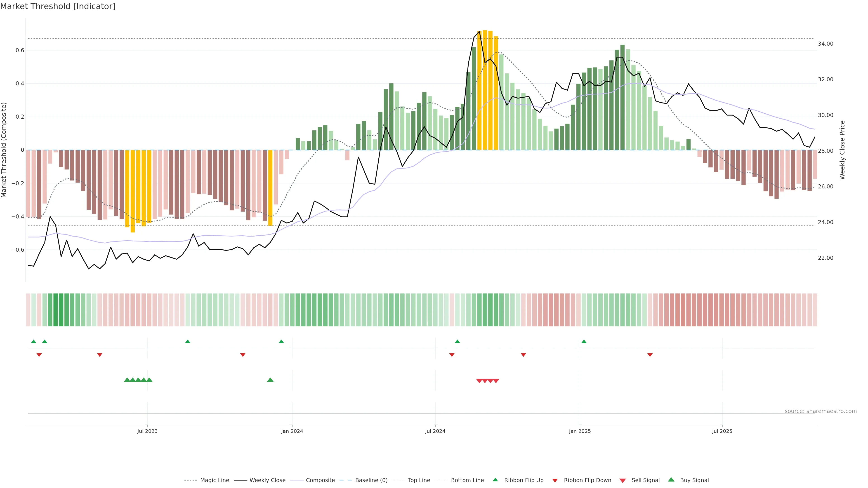Viewport: 868px width, 488px height.
Task: Click the darkest green ribbon cell at left
Action: (56, 310)
